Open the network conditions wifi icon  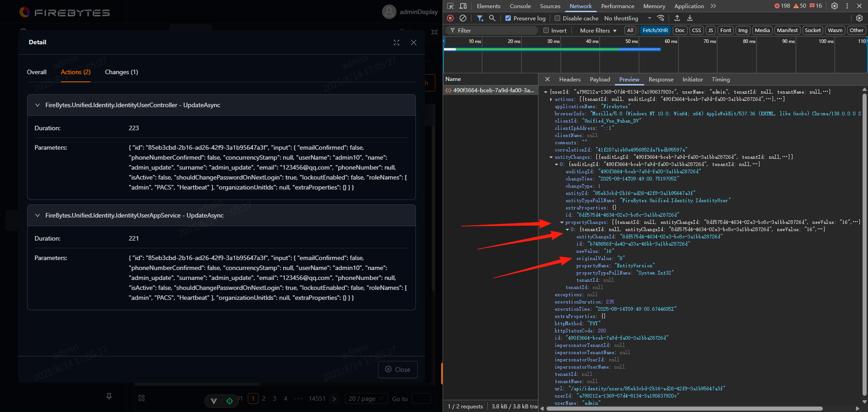click(x=661, y=18)
